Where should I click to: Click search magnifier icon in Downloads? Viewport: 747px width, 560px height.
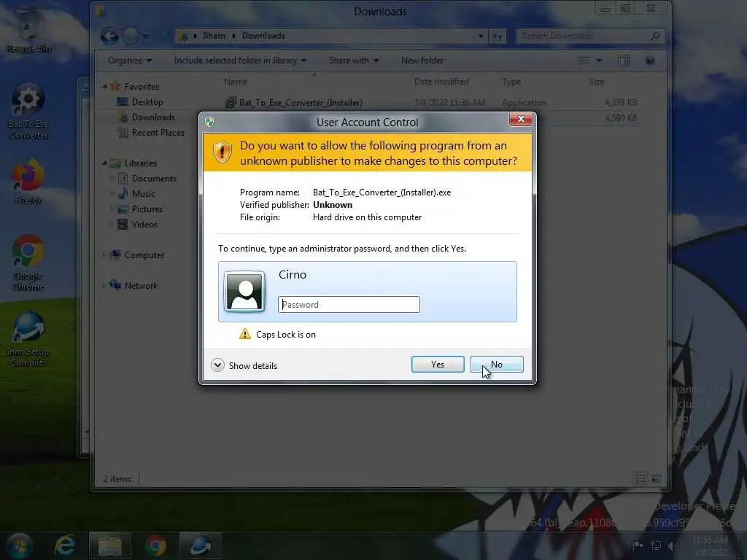(x=655, y=36)
